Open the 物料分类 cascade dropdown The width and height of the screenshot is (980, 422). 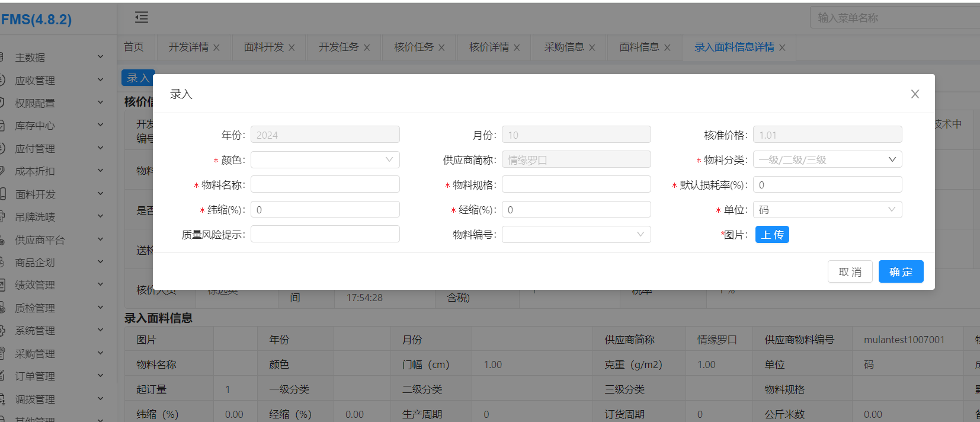coord(827,160)
